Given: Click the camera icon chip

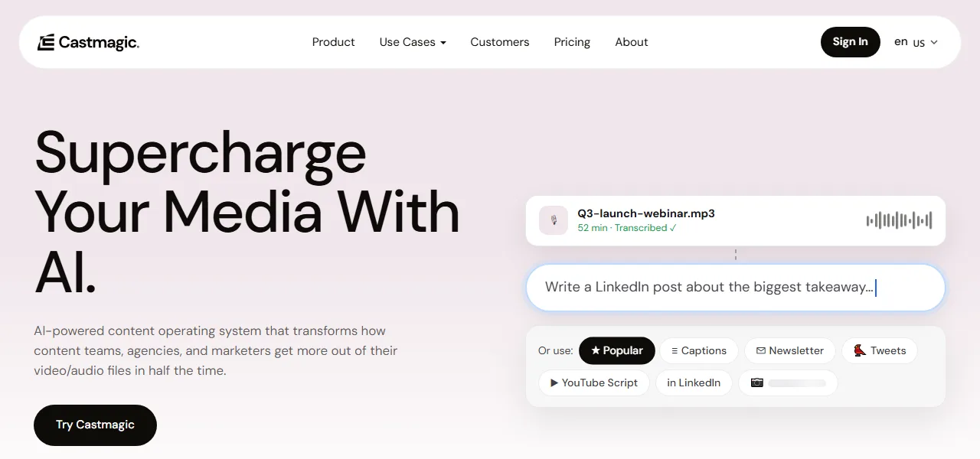Looking at the screenshot, I should (x=788, y=382).
